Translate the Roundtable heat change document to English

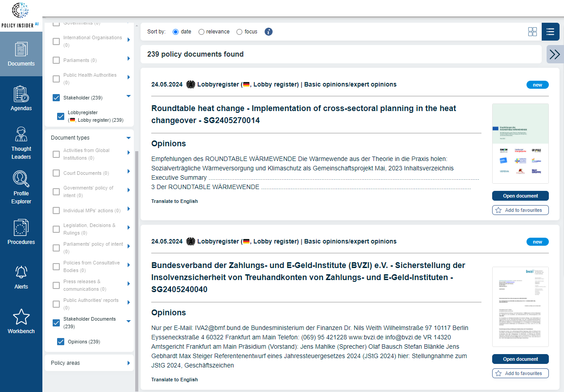point(174,201)
